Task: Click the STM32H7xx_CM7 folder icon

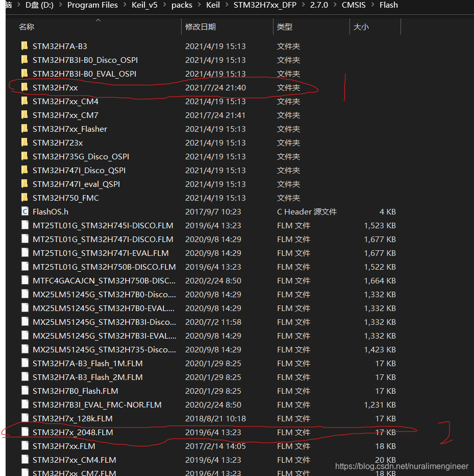Action: point(24,115)
